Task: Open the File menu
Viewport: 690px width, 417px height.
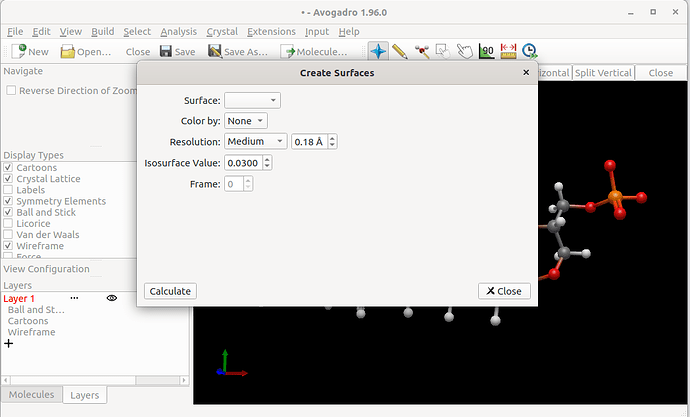Action: [x=15, y=32]
